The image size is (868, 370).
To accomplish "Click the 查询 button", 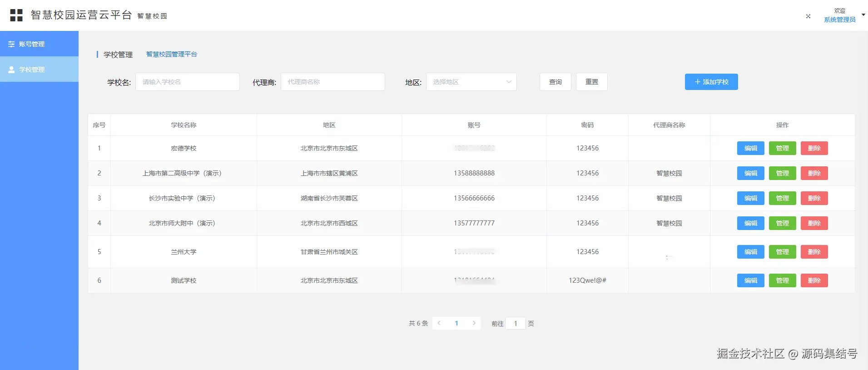I will point(556,82).
